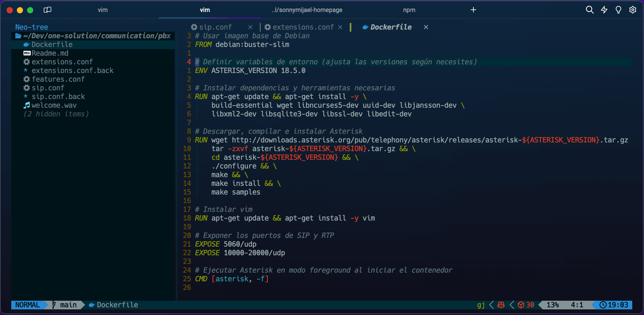
Task: Open welcome.wav in Neo-tree
Action: 54,105
